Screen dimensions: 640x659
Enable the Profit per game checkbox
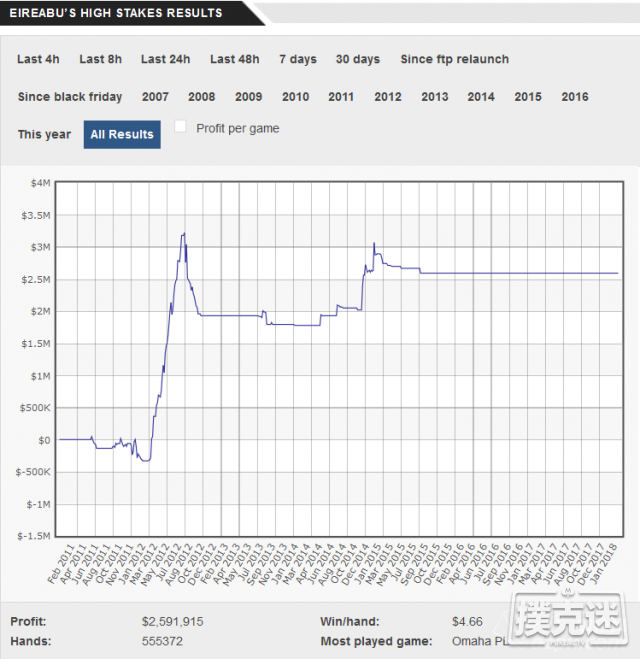click(180, 127)
